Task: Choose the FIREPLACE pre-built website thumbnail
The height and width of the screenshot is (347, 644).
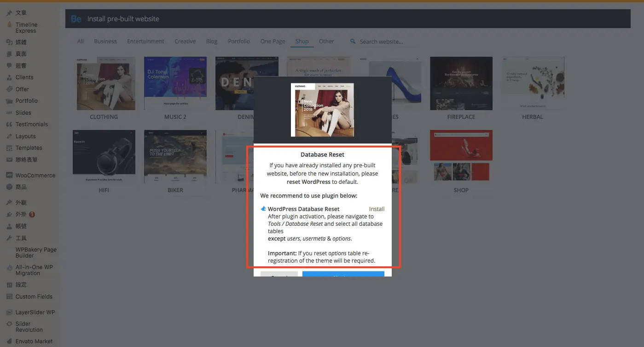Action: point(461,84)
